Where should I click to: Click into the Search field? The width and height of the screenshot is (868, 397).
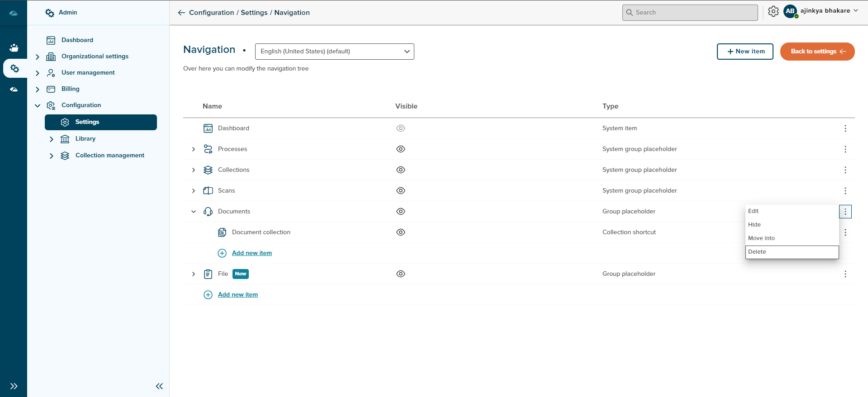690,13
